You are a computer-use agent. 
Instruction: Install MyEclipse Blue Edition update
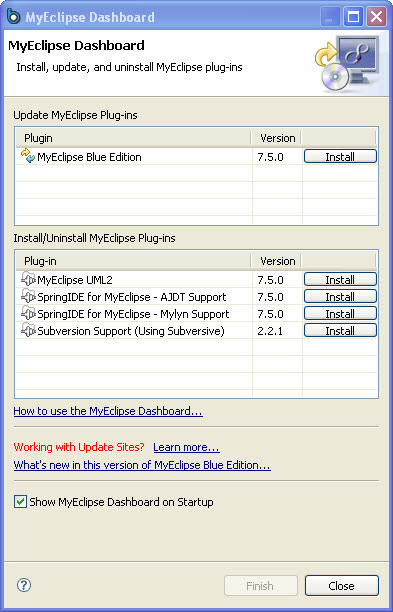(340, 157)
